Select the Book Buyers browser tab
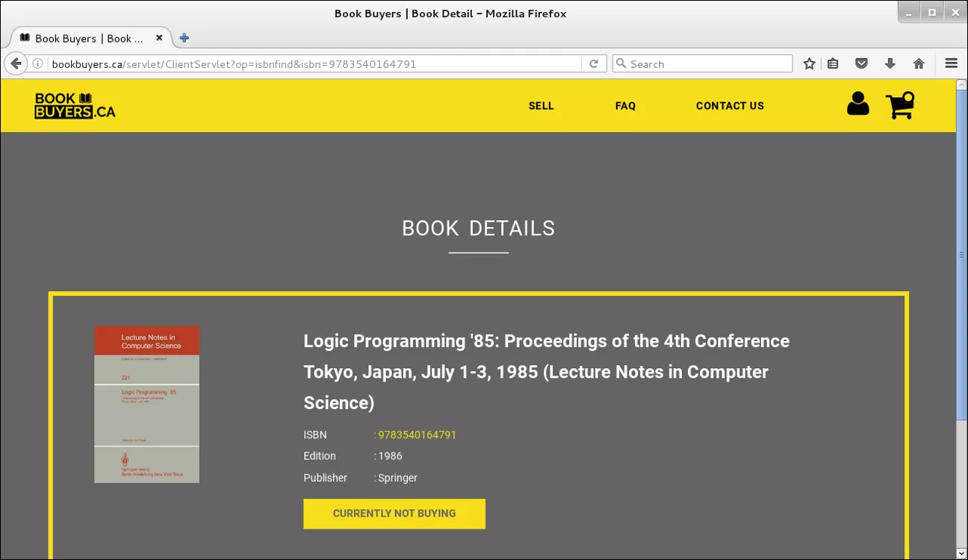 pos(91,38)
